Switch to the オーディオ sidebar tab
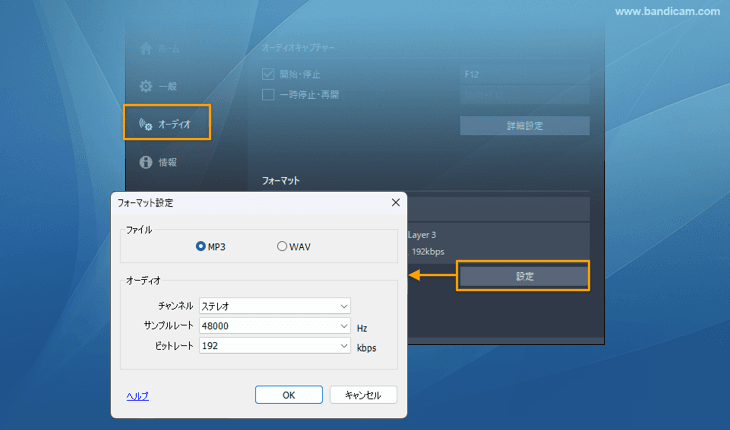 pyautogui.click(x=167, y=124)
